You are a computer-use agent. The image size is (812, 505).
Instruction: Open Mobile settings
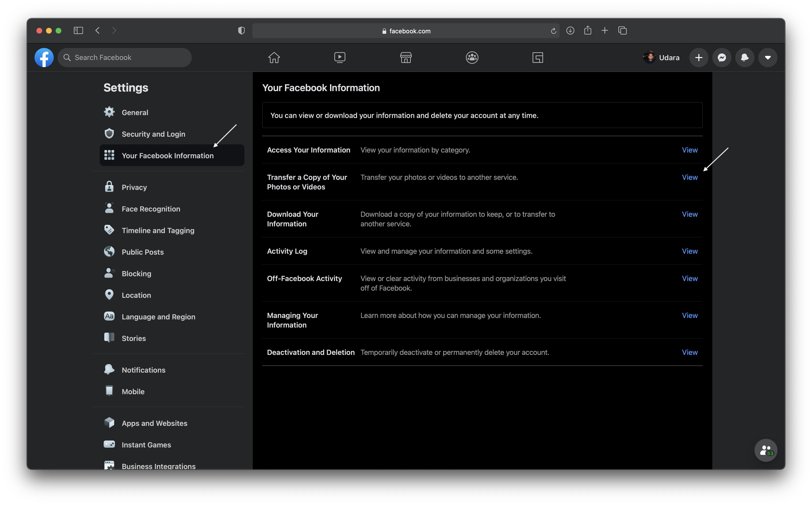pyautogui.click(x=172, y=391)
